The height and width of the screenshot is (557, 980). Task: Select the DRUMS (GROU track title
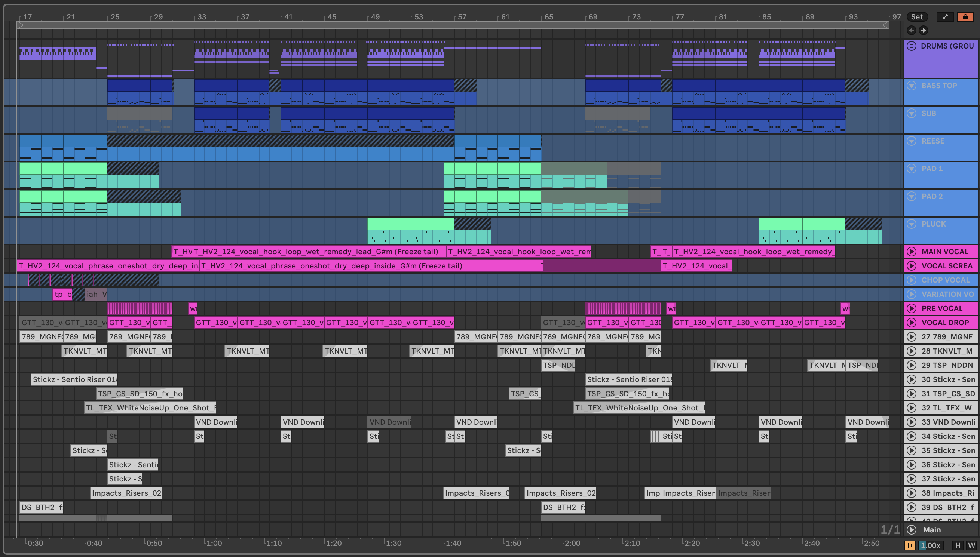[947, 46]
